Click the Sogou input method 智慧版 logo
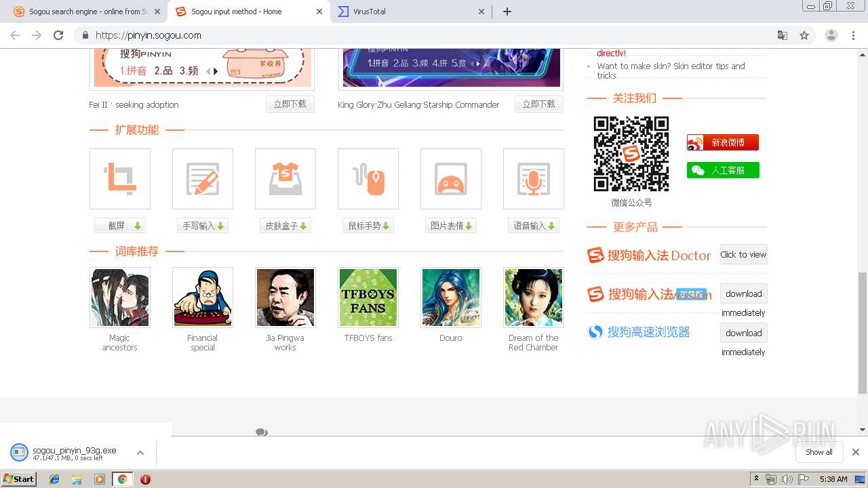Viewport: 868px width, 488px height. [x=649, y=294]
